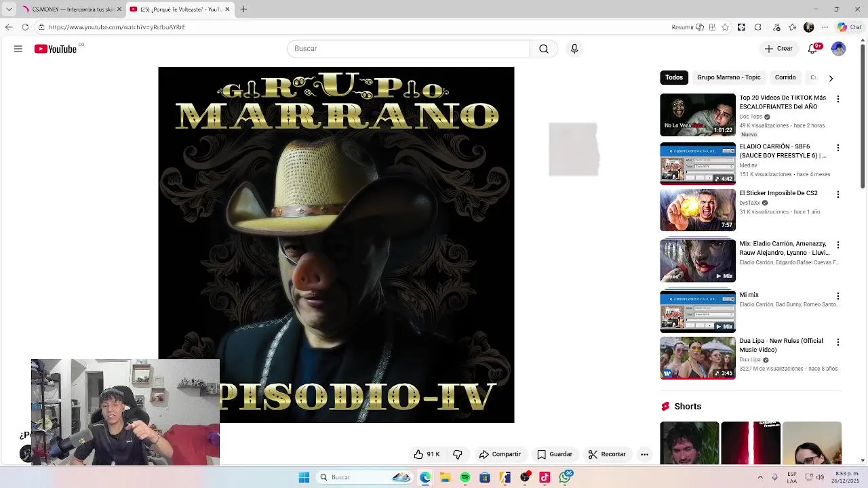Viewport: 868px width, 488px height.
Task: Click the taskbar Buscar search box
Action: pyautogui.click(x=365, y=477)
